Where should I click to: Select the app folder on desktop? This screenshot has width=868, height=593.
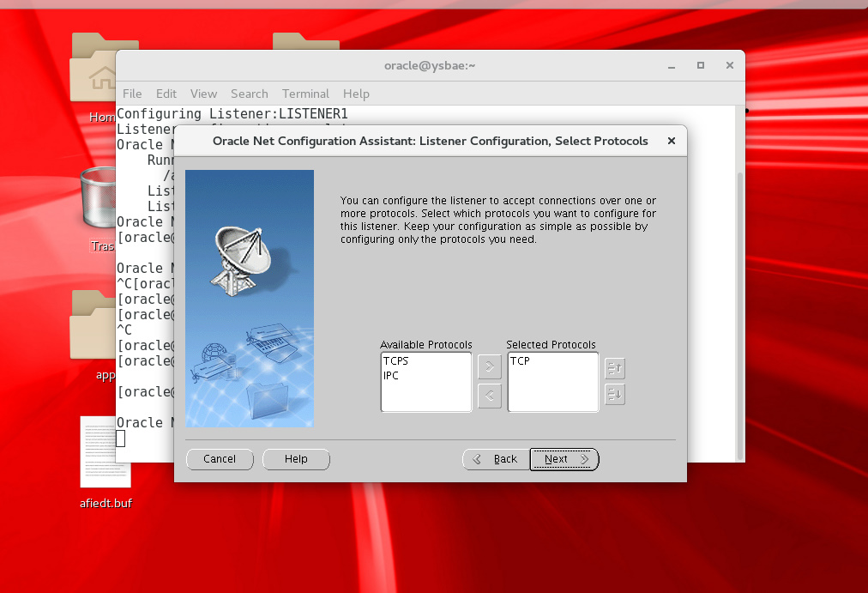point(93,336)
